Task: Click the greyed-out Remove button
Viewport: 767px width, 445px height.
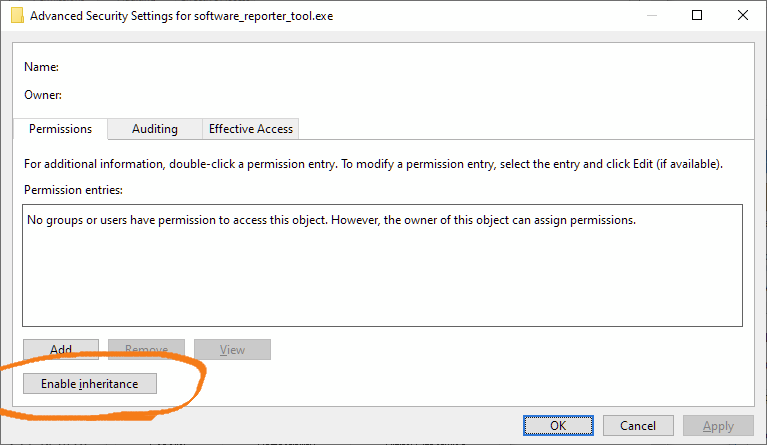Action: click(x=146, y=349)
